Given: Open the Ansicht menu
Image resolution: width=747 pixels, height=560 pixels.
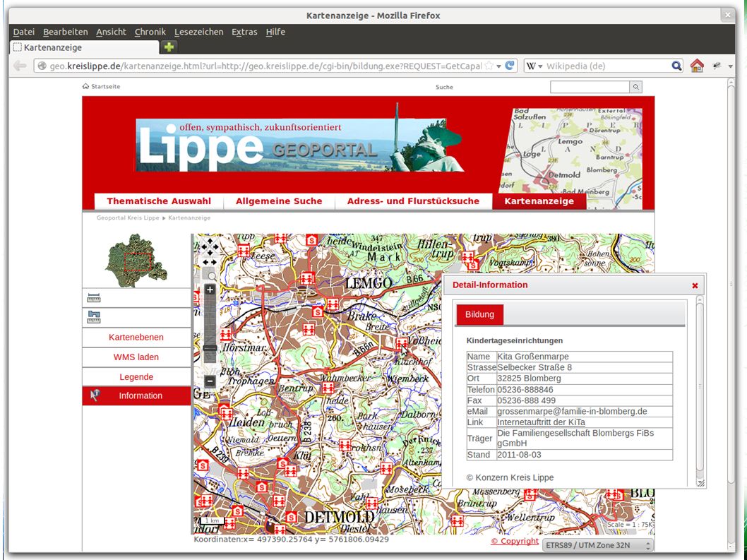Looking at the screenshot, I should point(111,32).
